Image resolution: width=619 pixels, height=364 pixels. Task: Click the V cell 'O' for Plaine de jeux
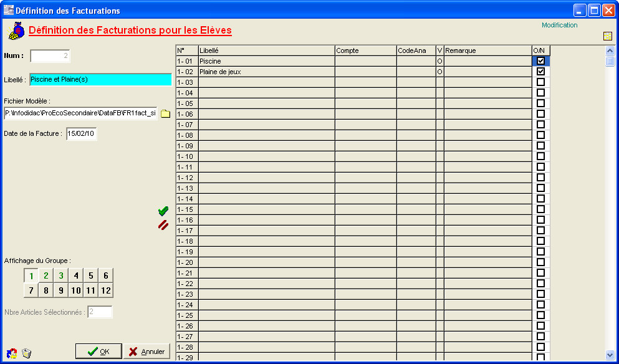tap(439, 72)
